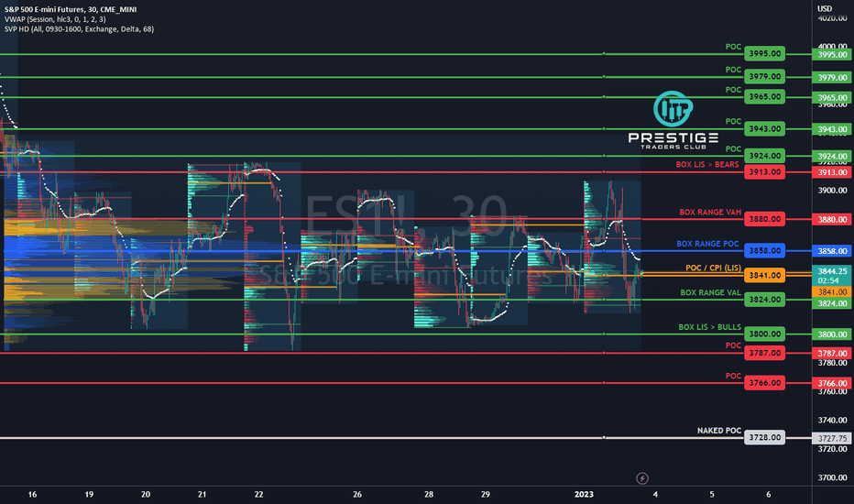
Task: Click the in-chart 3880.00 red price box
Action: pyautogui.click(x=765, y=219)
